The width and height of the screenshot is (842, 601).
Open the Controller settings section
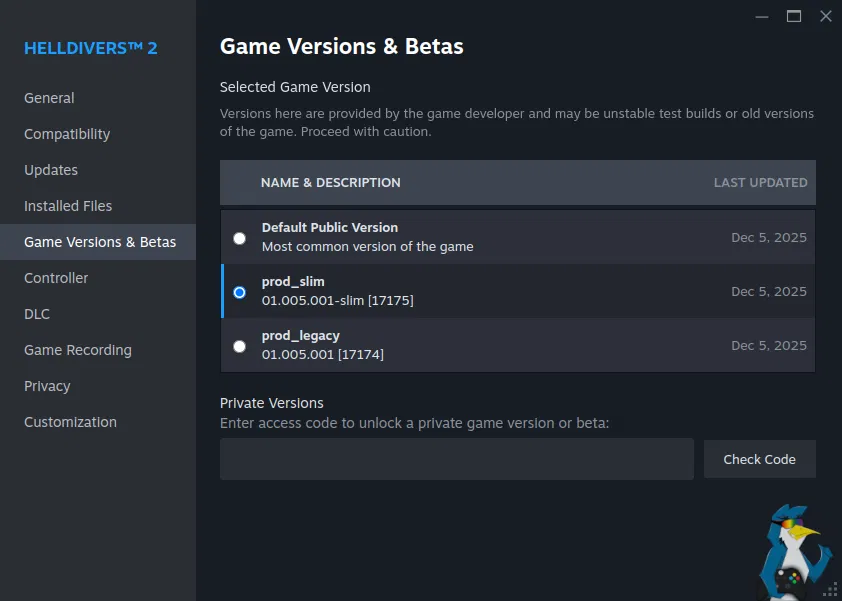coord(56,278)
